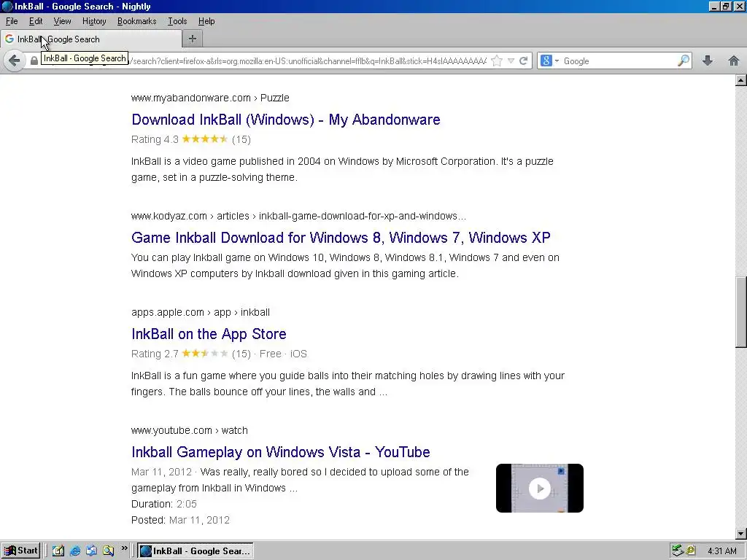
Task: Go to home page via house icon
Action: [x=734, y=61]
